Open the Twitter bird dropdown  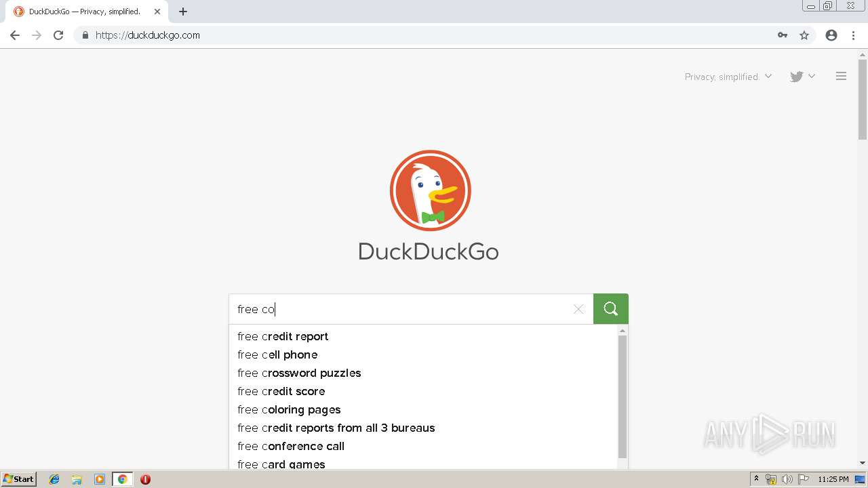tap(802, 77)
